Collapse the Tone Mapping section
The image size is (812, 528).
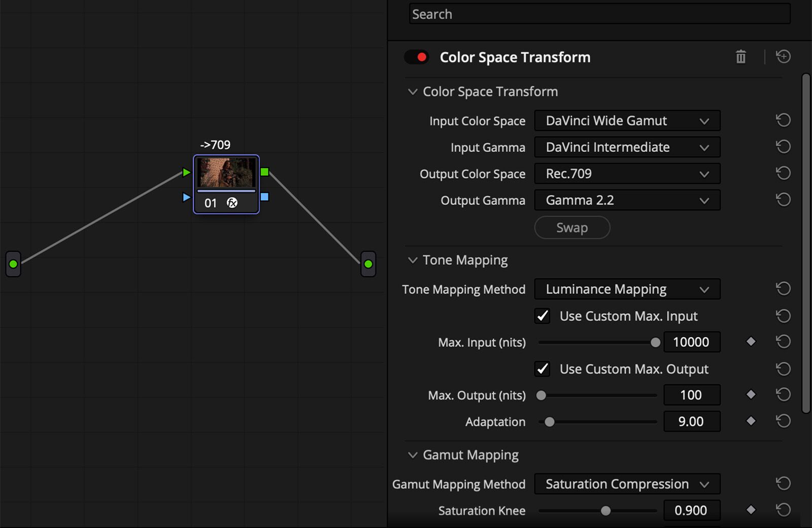click(413, 260)
